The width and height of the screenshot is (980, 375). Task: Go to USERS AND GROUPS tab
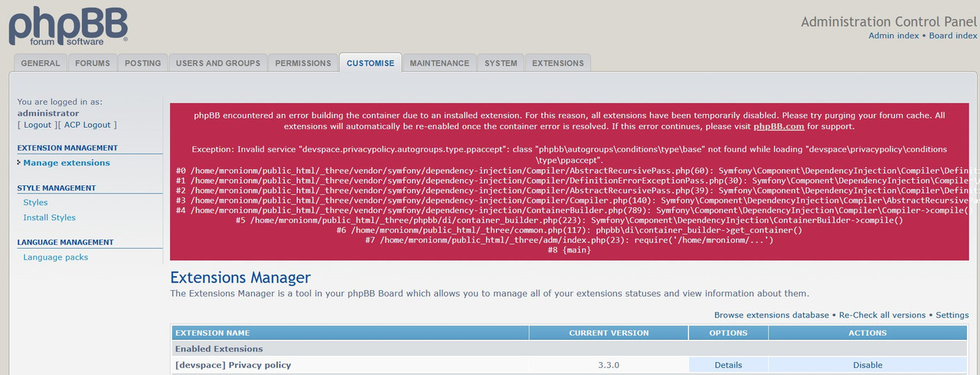tap(218, 63)
